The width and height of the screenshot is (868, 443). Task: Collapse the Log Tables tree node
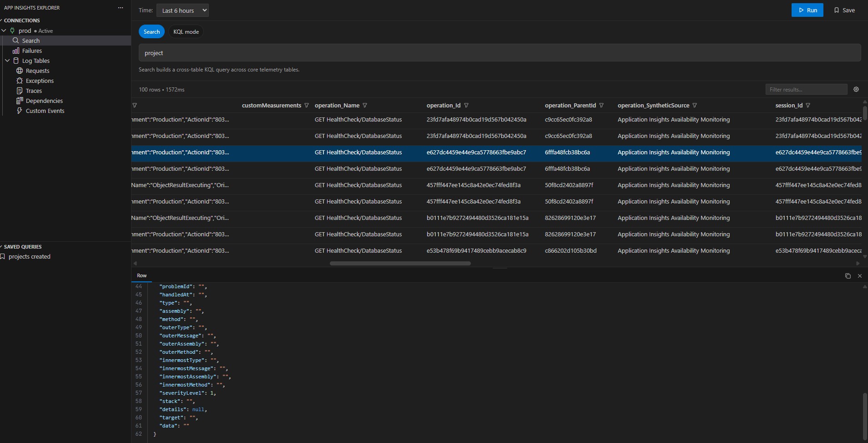7,61
